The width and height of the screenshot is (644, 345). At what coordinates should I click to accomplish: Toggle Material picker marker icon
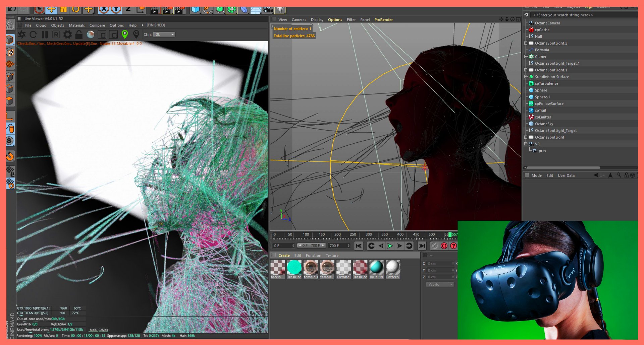coord(136,34)
